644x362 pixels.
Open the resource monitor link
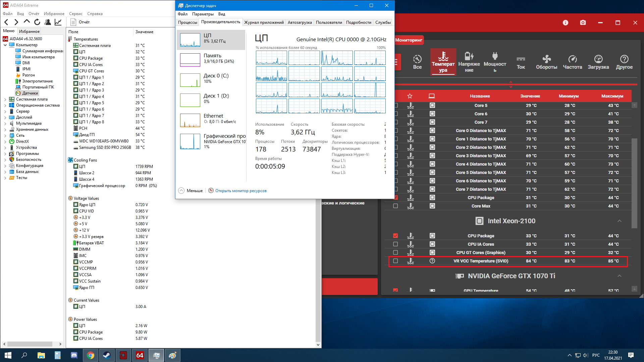[240, 191]
